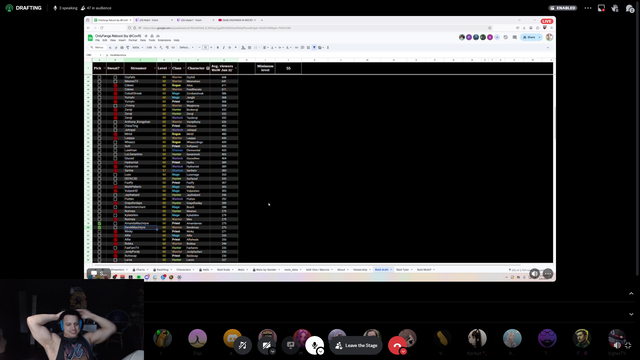
Task: Open the fill color picker
Action: coord(243,47)
